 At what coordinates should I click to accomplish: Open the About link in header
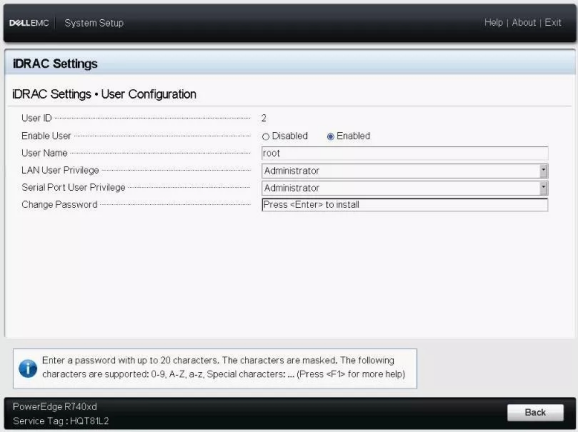524,23
